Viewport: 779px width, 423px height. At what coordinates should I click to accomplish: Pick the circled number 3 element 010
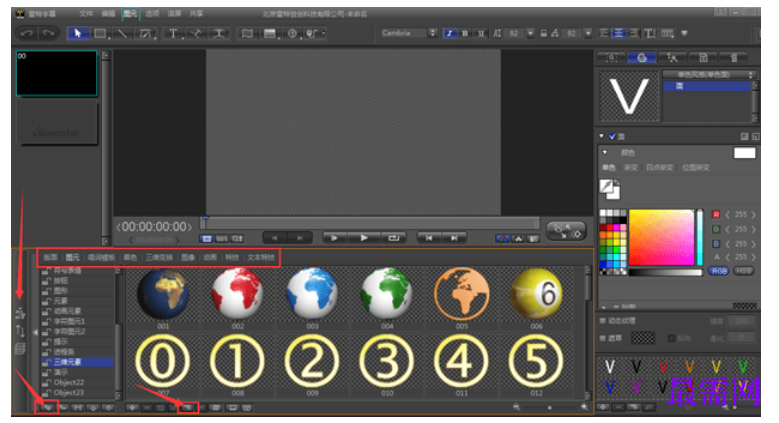tap(387, 361)
